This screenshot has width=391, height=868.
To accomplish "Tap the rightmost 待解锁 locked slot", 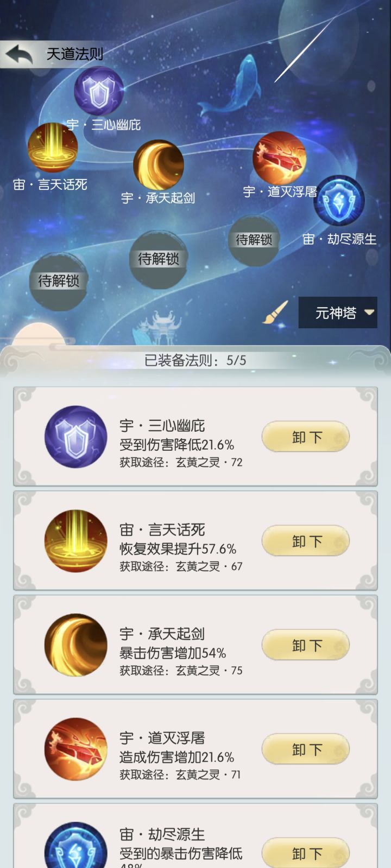I will pyautogui.click(x=254, y=240).
